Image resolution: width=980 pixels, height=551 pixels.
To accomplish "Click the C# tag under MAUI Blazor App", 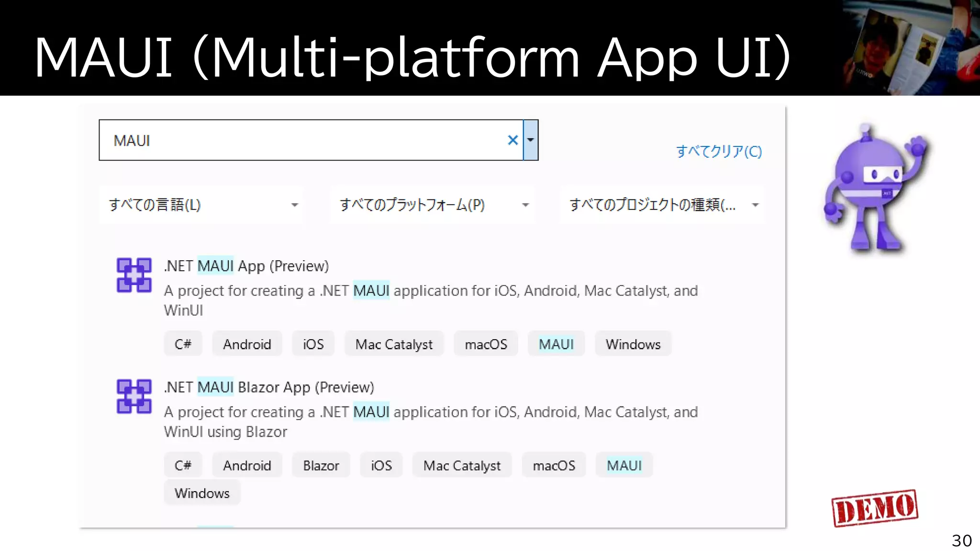I will coord(183,465).
